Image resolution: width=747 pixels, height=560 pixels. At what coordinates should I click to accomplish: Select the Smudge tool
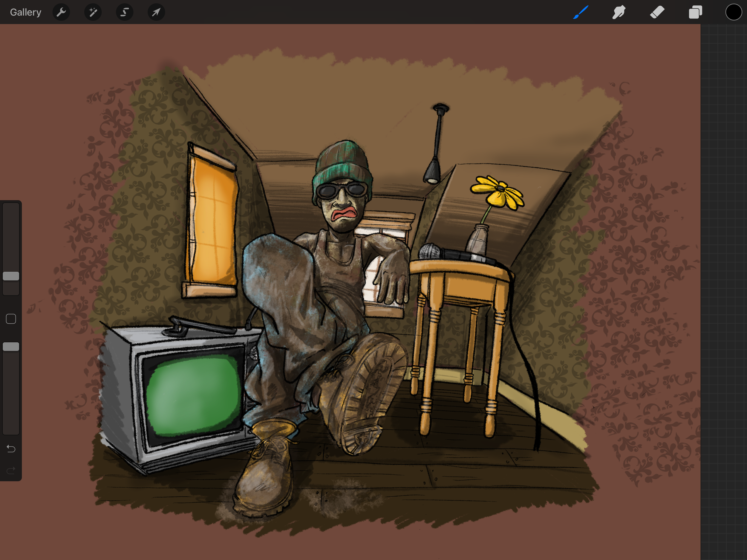pyautogui.click(x=619, y=13)
